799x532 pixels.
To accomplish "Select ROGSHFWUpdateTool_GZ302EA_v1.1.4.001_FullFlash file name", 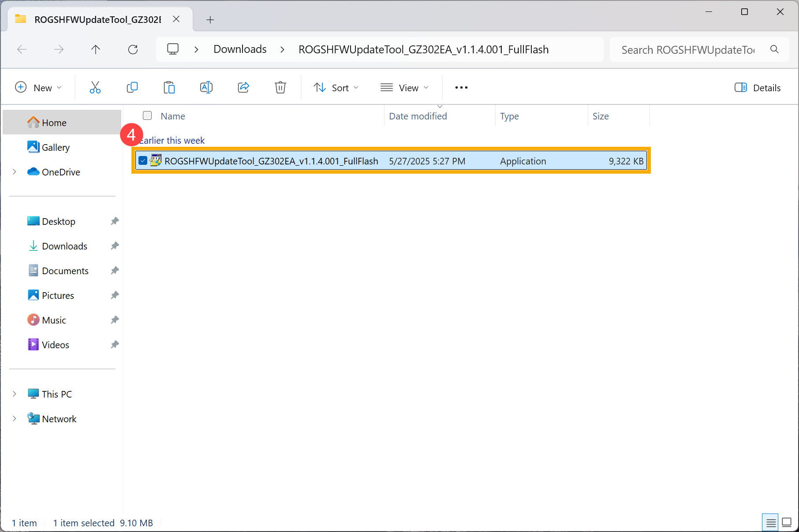I will point(271,161).
